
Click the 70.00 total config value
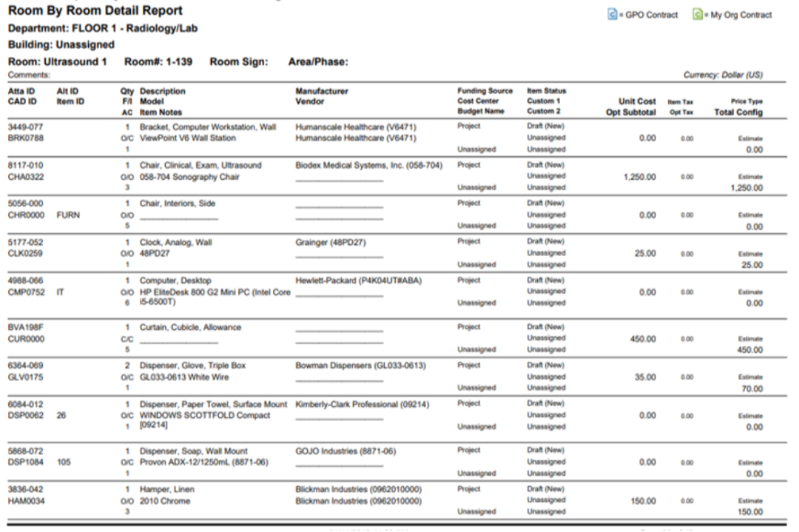click(x=752, y=388)
